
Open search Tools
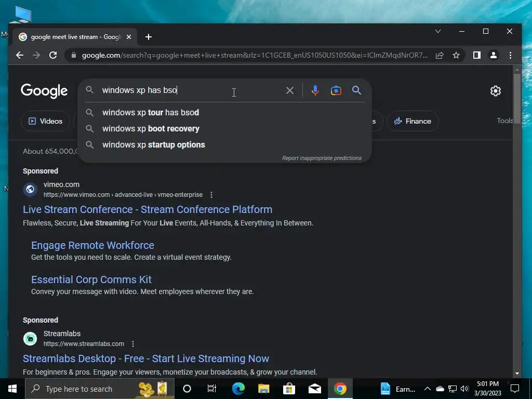click(x=505, y=121)
